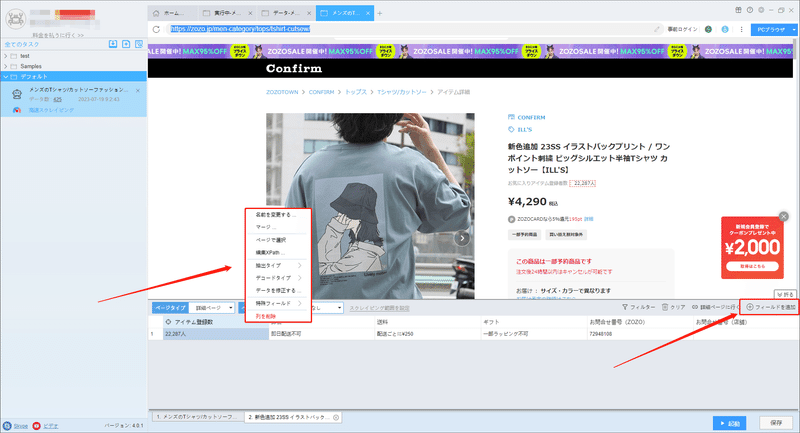Click the 事前ログイン button
The width and height of the screenshot is (800, 433).
(682, 30)
